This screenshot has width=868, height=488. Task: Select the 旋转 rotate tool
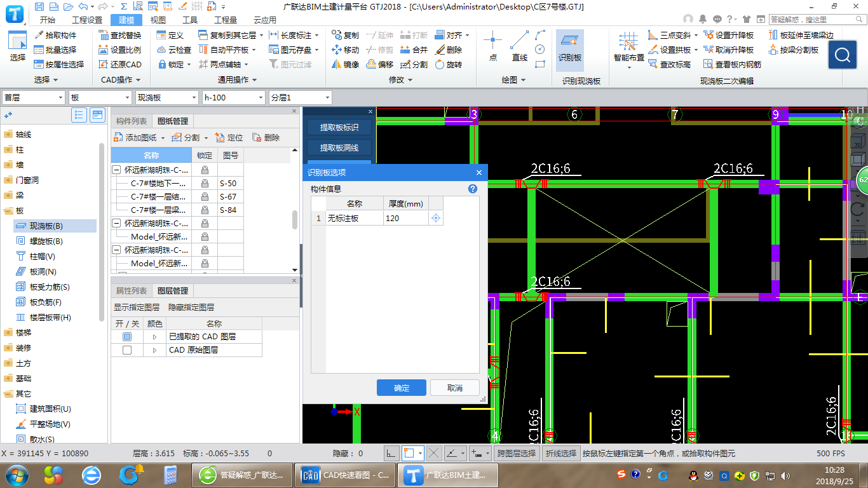click(x=449, y=64)
